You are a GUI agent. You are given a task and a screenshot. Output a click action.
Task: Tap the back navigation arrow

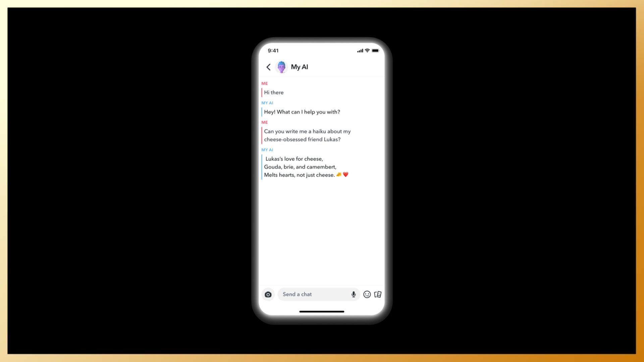point(269,67)
